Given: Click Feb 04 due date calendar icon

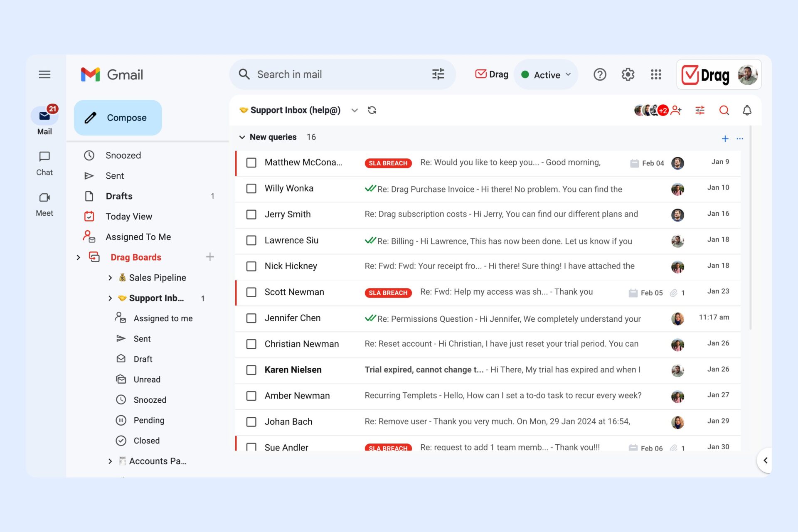Looking at the screenshot, I should click(x=634, y=163).
